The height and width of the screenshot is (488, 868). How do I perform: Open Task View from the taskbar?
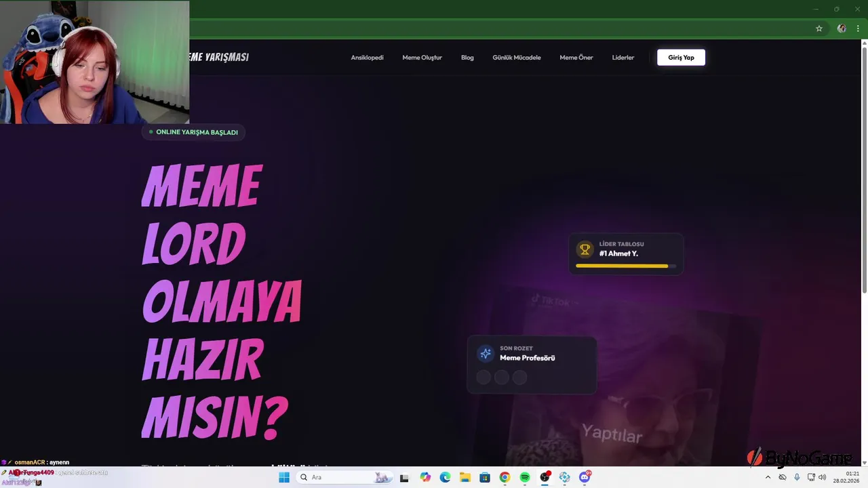tap(405, 477)
